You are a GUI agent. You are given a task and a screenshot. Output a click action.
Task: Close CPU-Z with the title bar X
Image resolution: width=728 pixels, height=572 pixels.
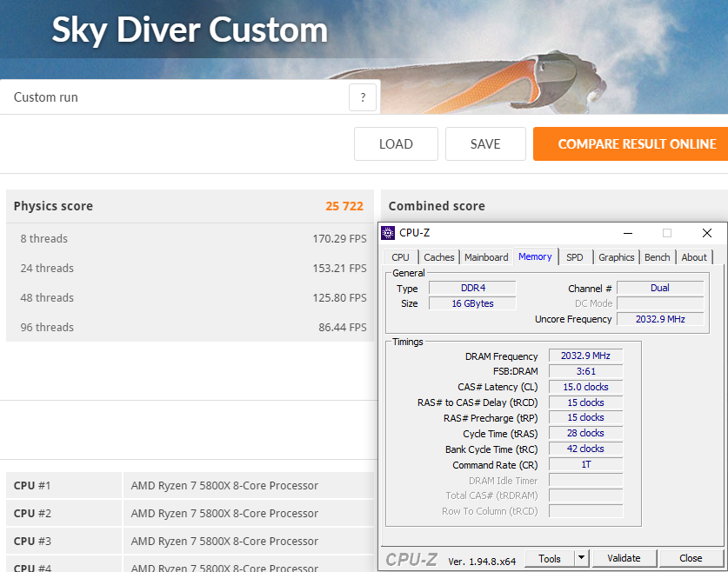[x=706, y=233]
